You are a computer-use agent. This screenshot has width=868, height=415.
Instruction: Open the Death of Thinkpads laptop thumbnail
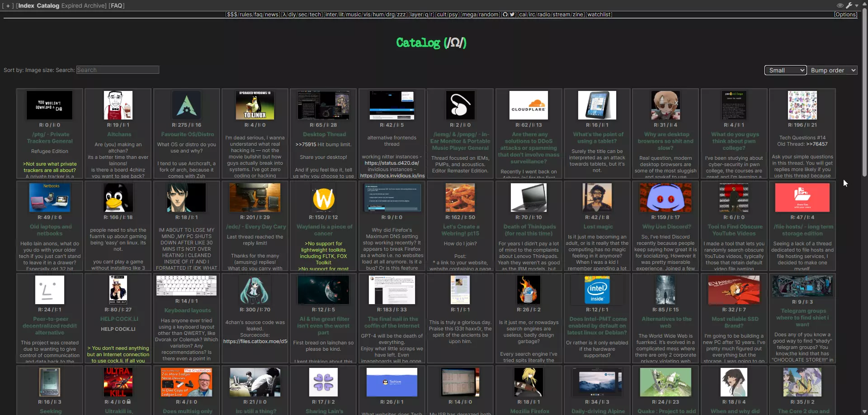pos(528,197)
